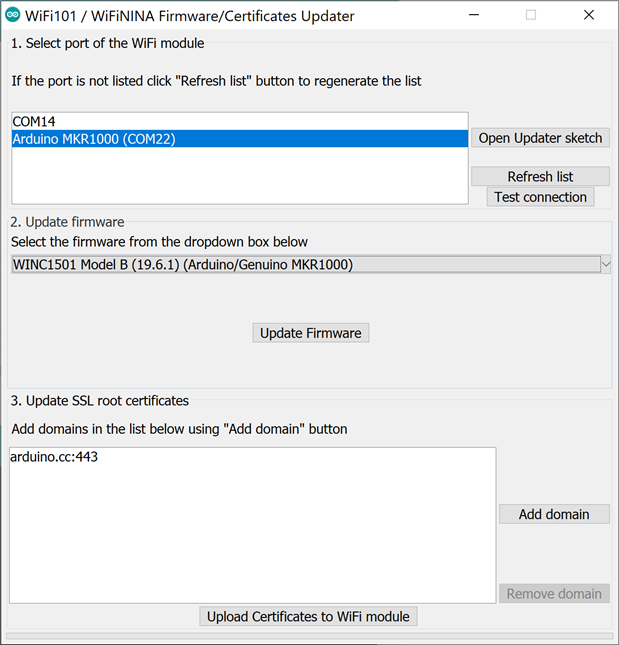Click empty area of SSL domains list
Image resolution: width=619 pixels, height=645 pixels.
(x=250, y=530)
